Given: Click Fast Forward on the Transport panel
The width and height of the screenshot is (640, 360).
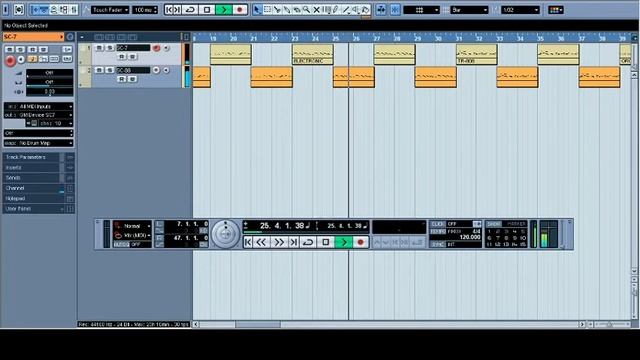Looking at the screenshot, I should [279, 242].
